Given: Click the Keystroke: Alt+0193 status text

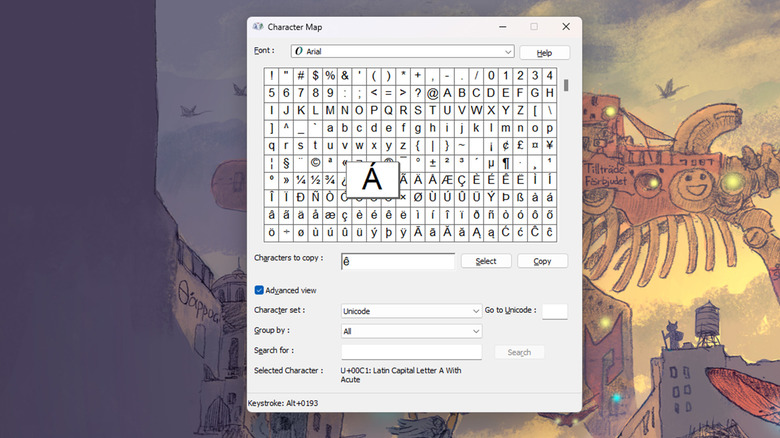Looking at the screenshot, I should tap(283, 403).
